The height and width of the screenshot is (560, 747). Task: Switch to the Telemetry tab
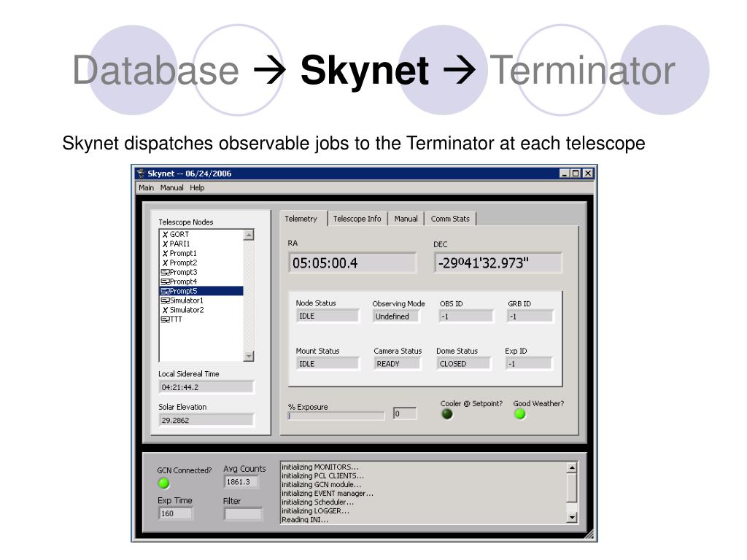[x=301, y=219]
